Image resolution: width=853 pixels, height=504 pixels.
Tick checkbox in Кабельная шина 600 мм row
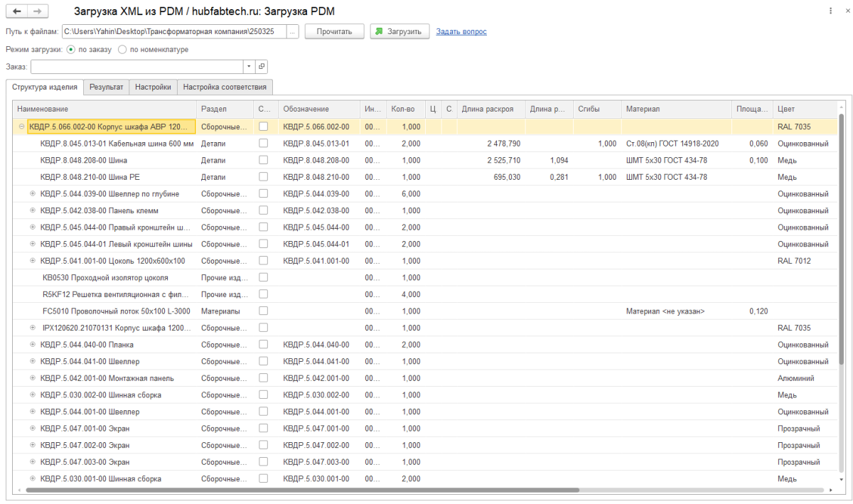point(264,144)
